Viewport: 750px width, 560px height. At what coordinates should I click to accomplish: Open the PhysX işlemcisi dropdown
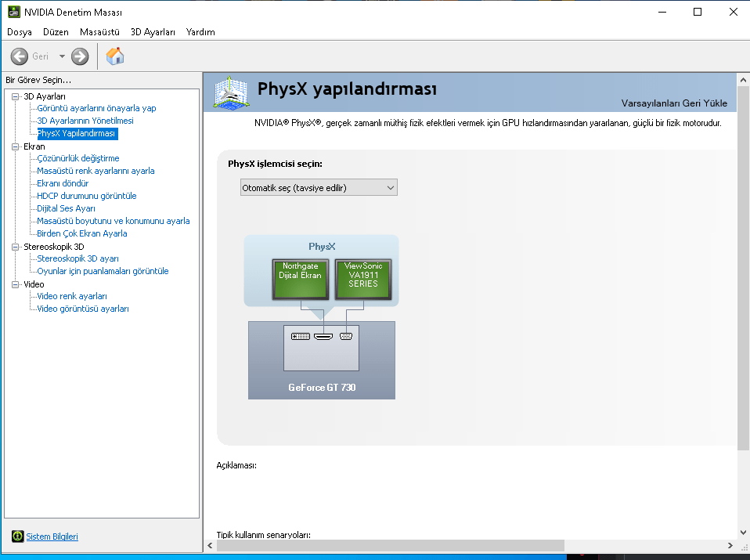point(319,188)
